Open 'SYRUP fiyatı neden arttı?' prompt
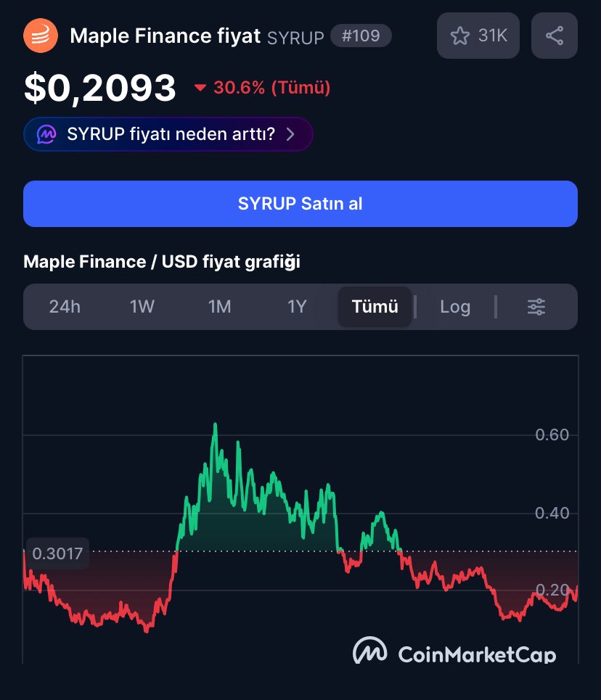 pyautogui.click(x=168, y=134)
